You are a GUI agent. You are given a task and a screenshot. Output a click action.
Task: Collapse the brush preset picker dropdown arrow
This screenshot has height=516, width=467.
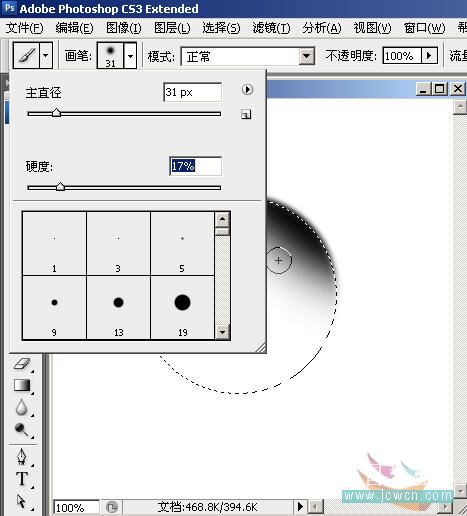pos(130,55)
